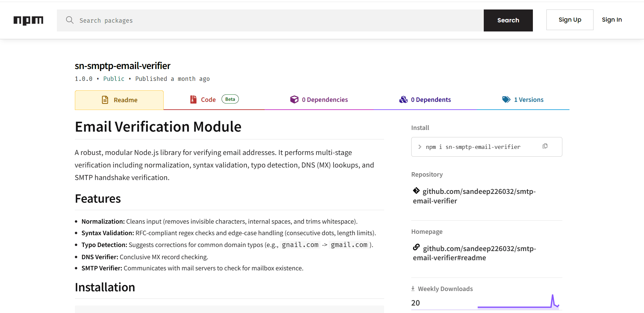Click the gnail.com code snippet
Viewport: 644px width, 313px height.
300,245
